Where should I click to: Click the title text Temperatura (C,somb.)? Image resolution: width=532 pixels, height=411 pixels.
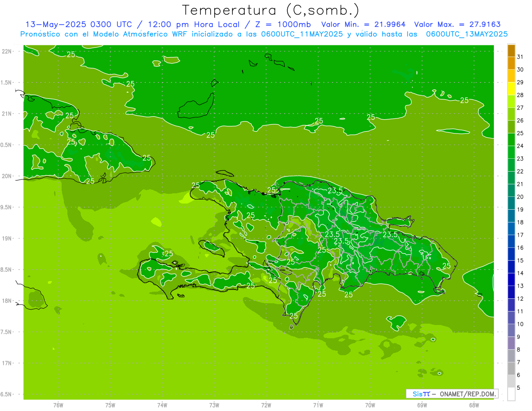271,10
